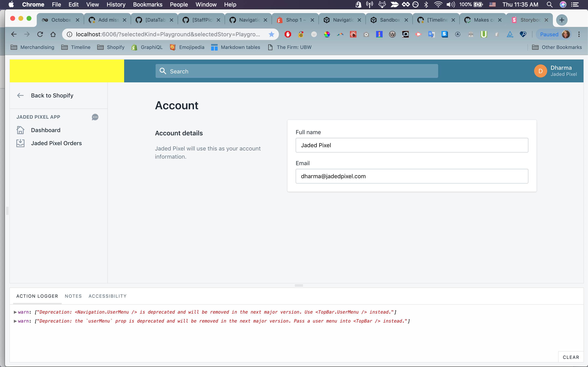Open a new tab with plus button
Image resolution: width=588 pixels, height=367 pixels.
pos(561,20)
